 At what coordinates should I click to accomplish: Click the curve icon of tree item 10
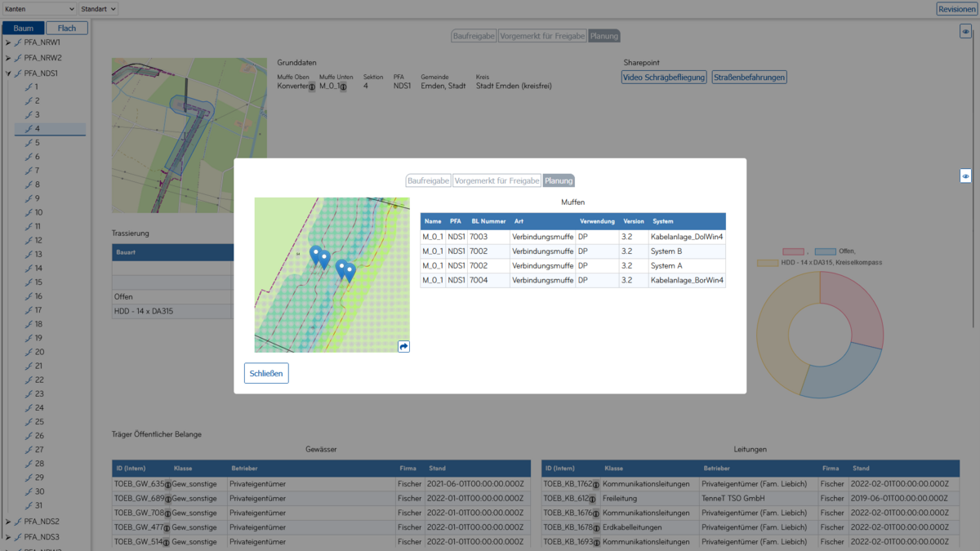pyautogui.click(x=29, y=212)
